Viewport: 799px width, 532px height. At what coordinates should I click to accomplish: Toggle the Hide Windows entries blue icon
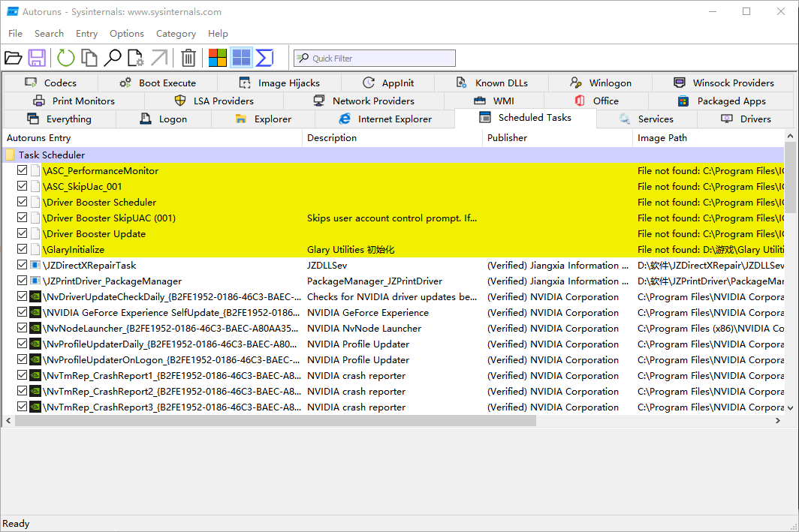click(241, 58)
